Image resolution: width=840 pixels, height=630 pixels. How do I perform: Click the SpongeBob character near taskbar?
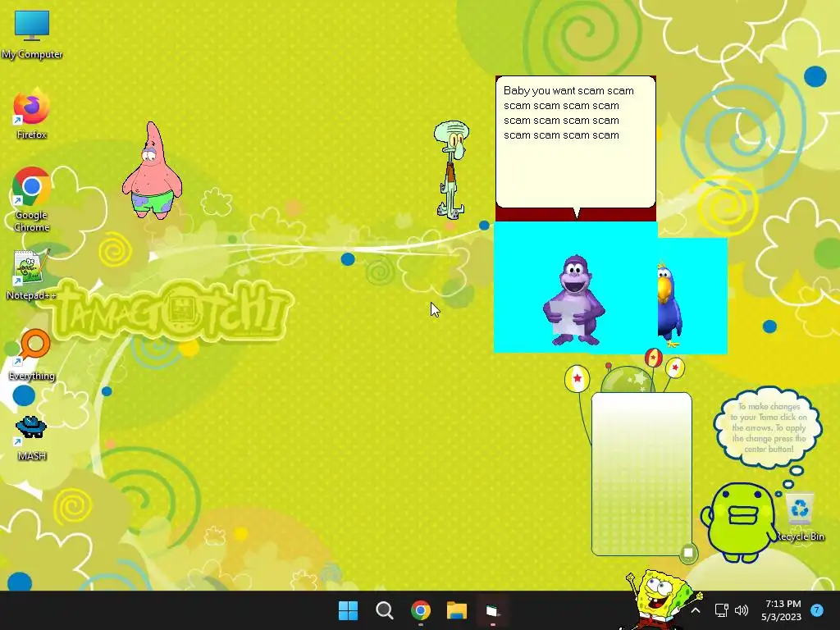point(659,599)
